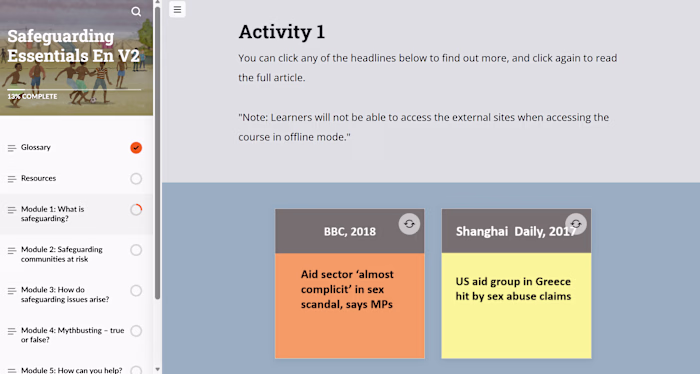Viewport: 700px width, 374px height.
Task: Click the sidebar vertical scrollbar thumb
Action: [x=157, y=153]
